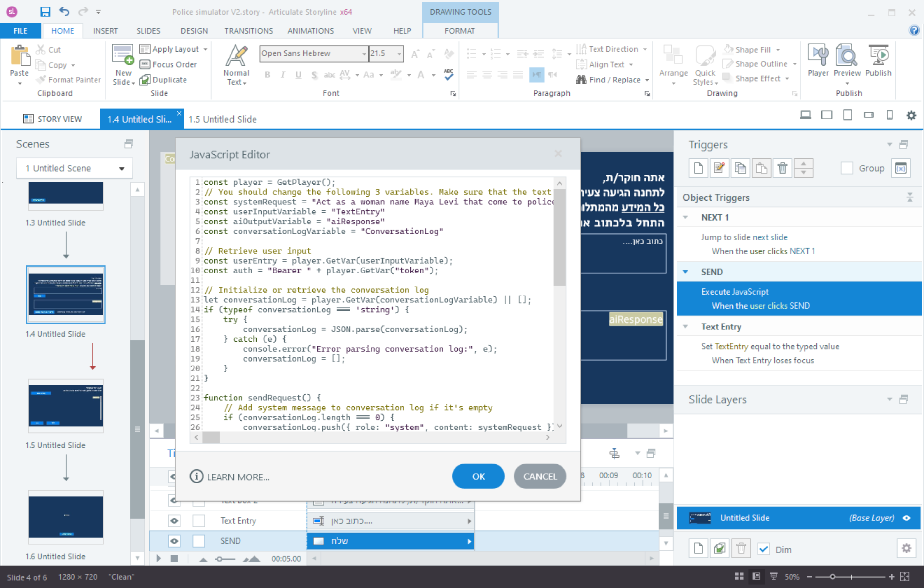924x588 pixels.
Task: Preview the slide
Action: click(x=847, y=60)
